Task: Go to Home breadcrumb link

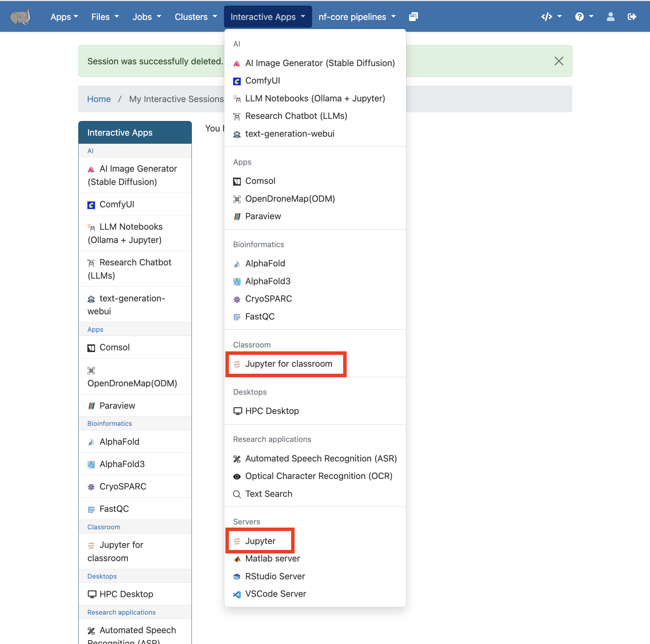Action: click(x=99, y=99)
